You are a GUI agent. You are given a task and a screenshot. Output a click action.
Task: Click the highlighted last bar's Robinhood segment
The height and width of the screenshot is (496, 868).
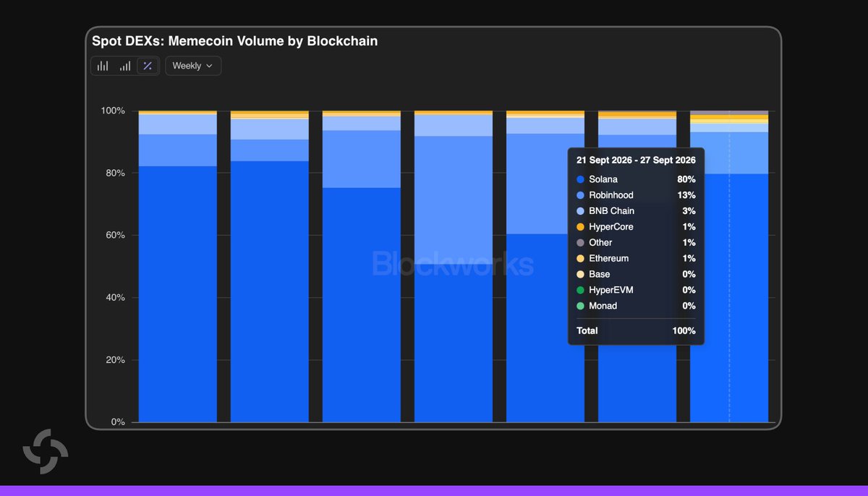tap(729, 153)
